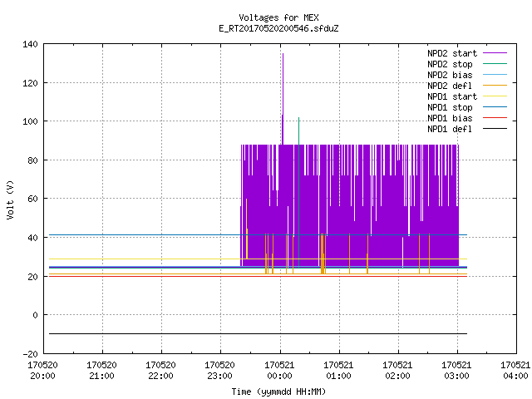Click the x-axis tick '170520 21:00'
This screenshot has width=532, height=399.
(x=101, y=371)
